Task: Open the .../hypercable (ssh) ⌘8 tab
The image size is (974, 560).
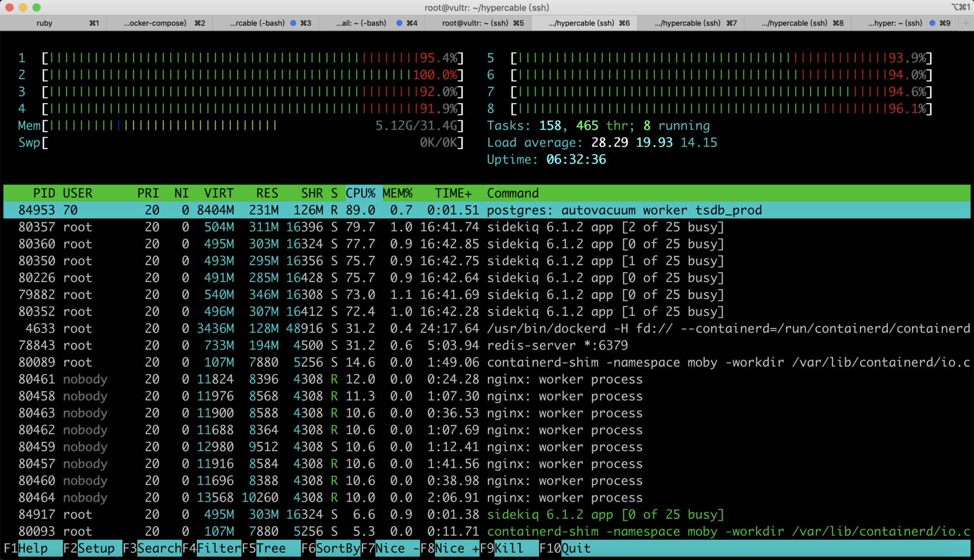Action: pos(797,23)
